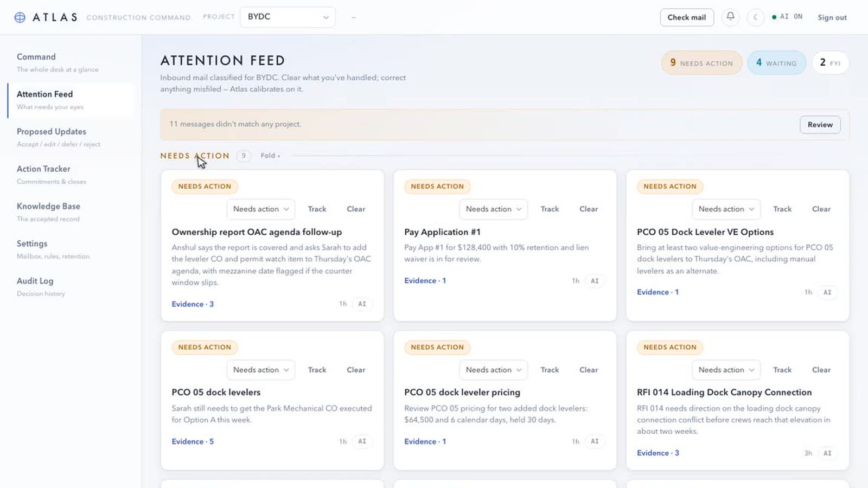
Task: Clear the Pay Application #1 card
Action: click(589, 209)
